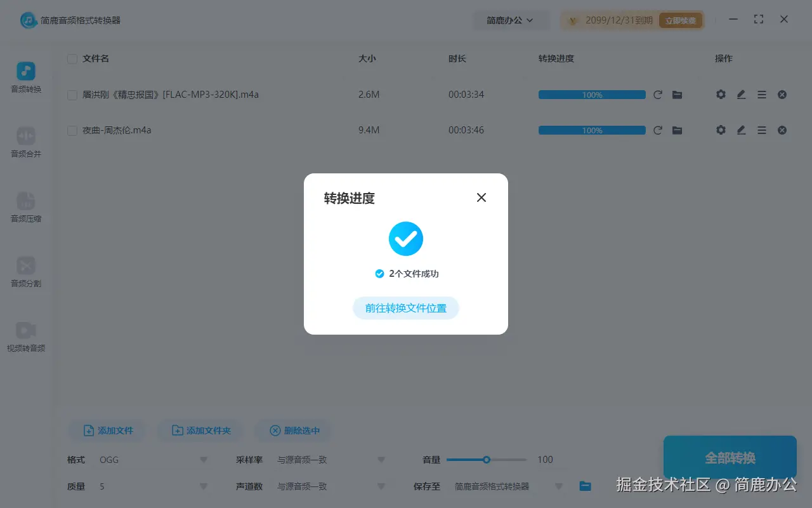This screenshot has width=812, height=508.
Task: Click duration 00:03:34
Action: (x=466, y=95)
